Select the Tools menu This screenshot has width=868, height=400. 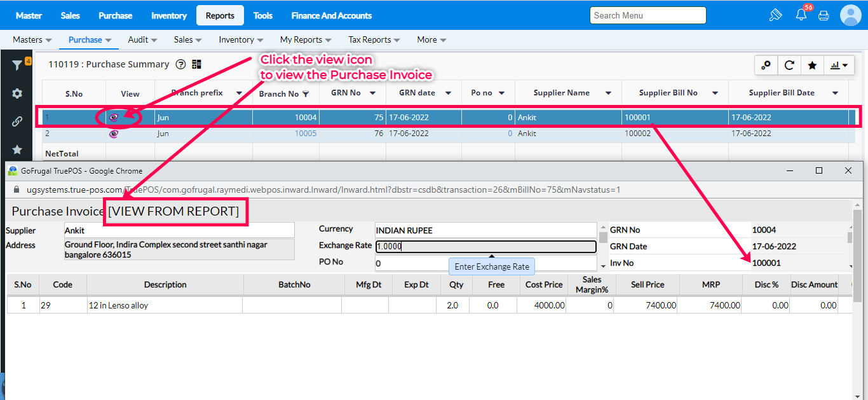[x=263, y=15]
